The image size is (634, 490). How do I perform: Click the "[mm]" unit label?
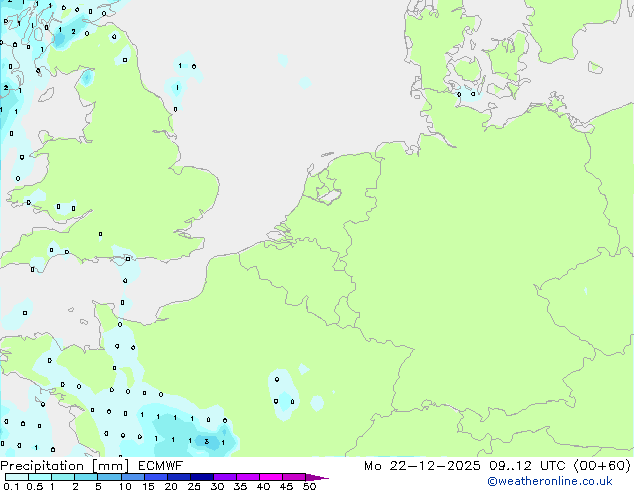pos(110,466)
